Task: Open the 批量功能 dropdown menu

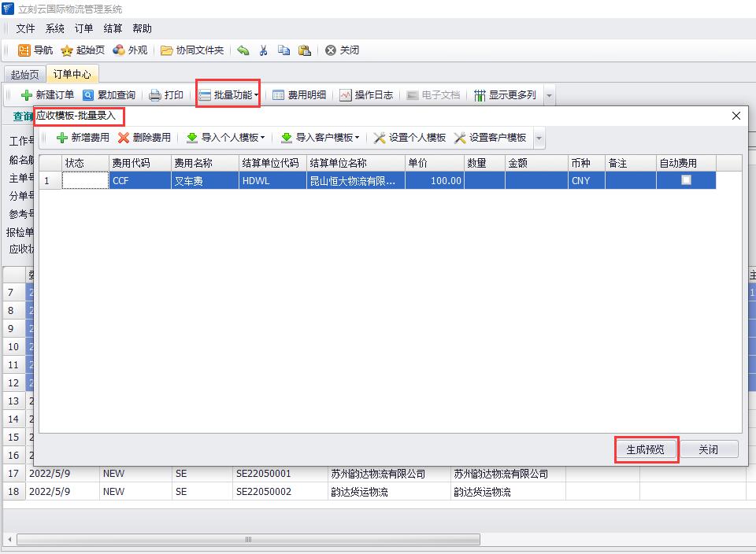Action: click(x=228, y=95)
